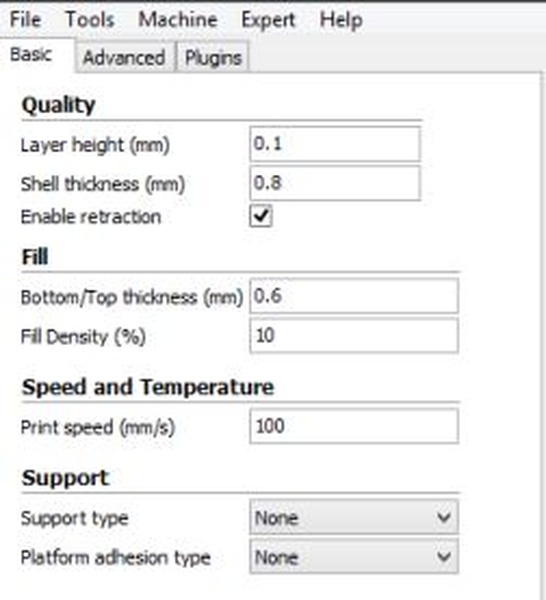The height and width of the screenshot is (600, 546).
Task: Open the Tools menu
Action: (90, 19)
